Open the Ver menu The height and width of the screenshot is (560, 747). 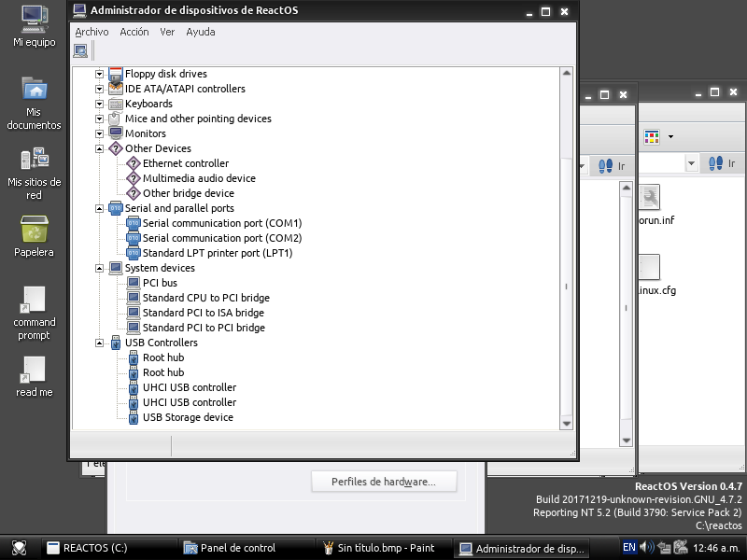tap(167, 32)
